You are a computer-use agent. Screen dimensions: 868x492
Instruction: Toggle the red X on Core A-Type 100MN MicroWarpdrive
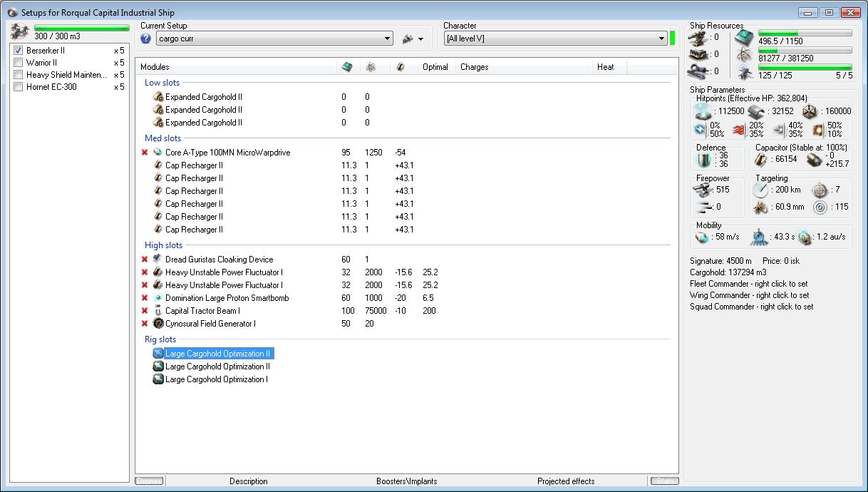click(x=145, y=153)
